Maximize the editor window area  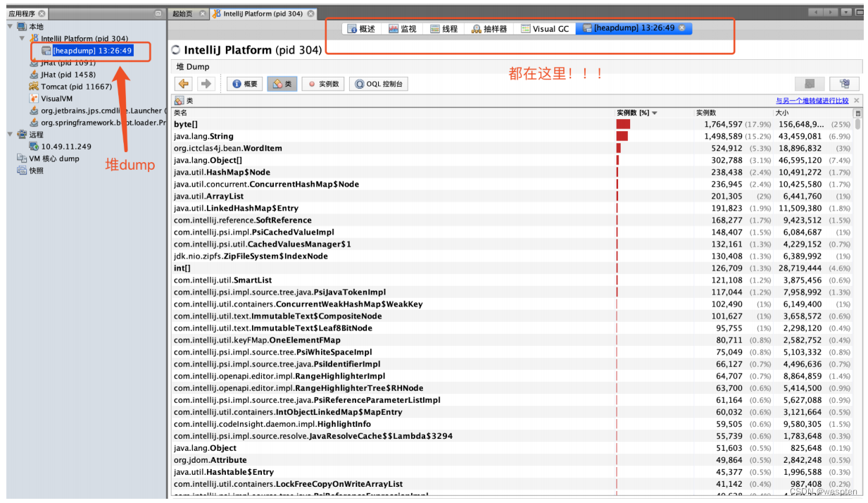click(x=858, y=13)
